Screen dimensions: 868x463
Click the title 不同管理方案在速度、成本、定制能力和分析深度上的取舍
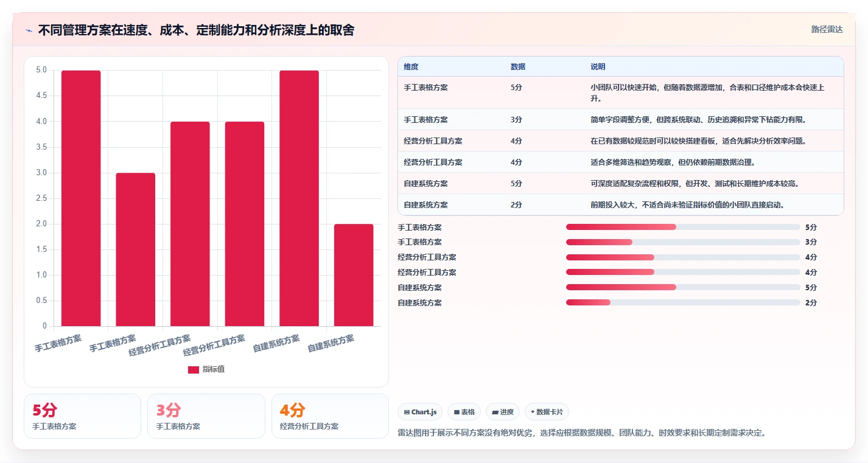196,30
